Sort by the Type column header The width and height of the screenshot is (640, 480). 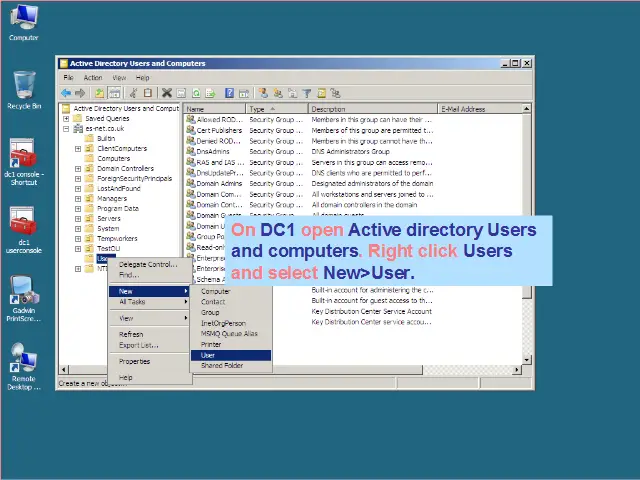coord(277,109)
